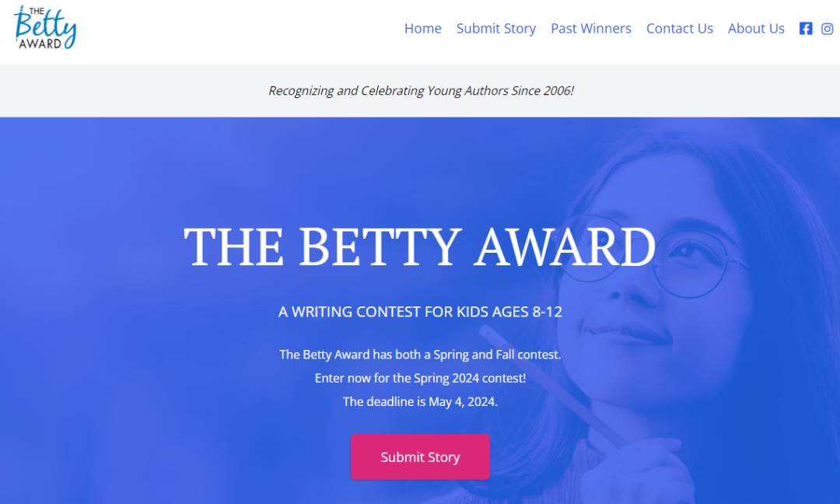View the Past Winners page
Screen dimensions: 840x504
pyautogui.click(x=591, y=28)
